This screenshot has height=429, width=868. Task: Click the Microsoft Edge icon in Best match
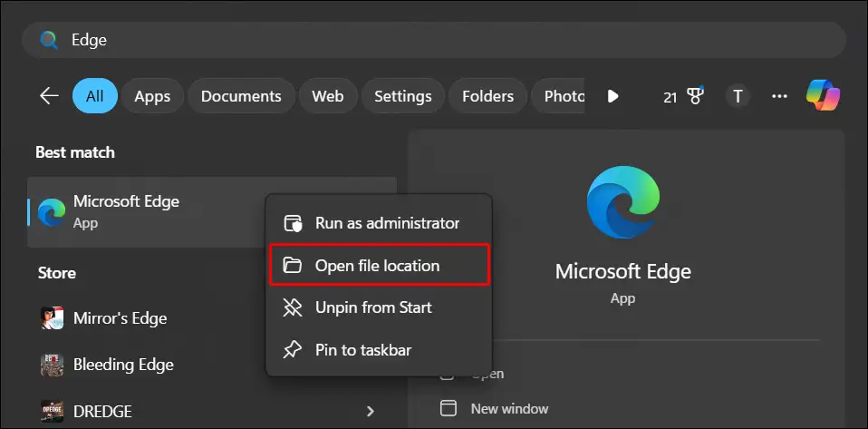click(x=52, y=213)
